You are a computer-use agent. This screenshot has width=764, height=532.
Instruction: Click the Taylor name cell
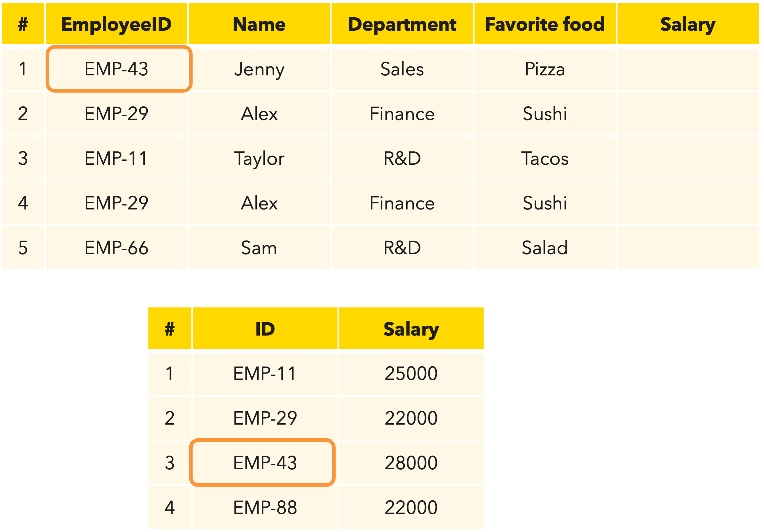[x=259, y=158]
